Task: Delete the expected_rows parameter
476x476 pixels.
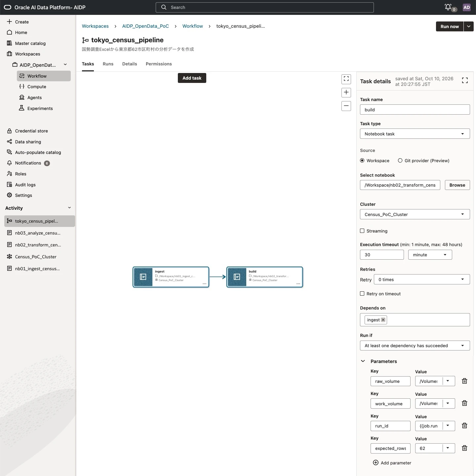Action: point(464,448)
